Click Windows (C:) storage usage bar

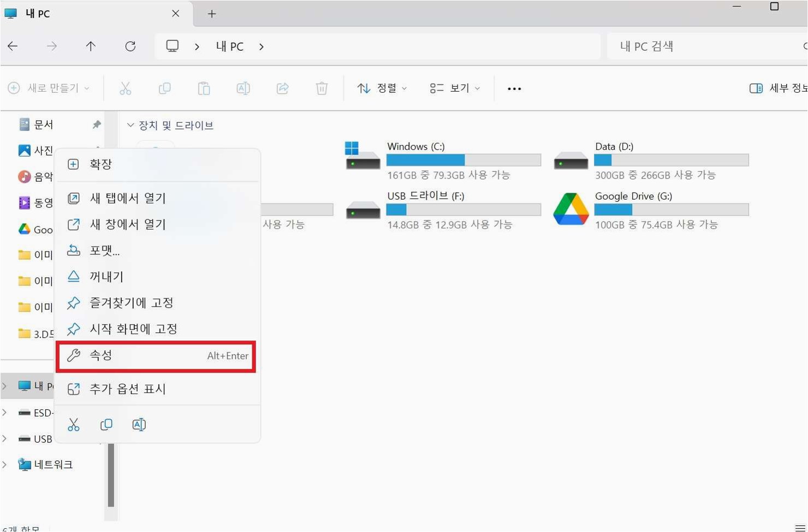tap(464, 160)
